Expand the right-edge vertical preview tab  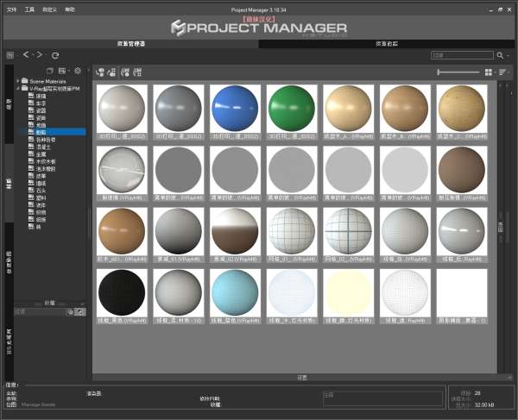pyautogui.click(x=500, y=227)
